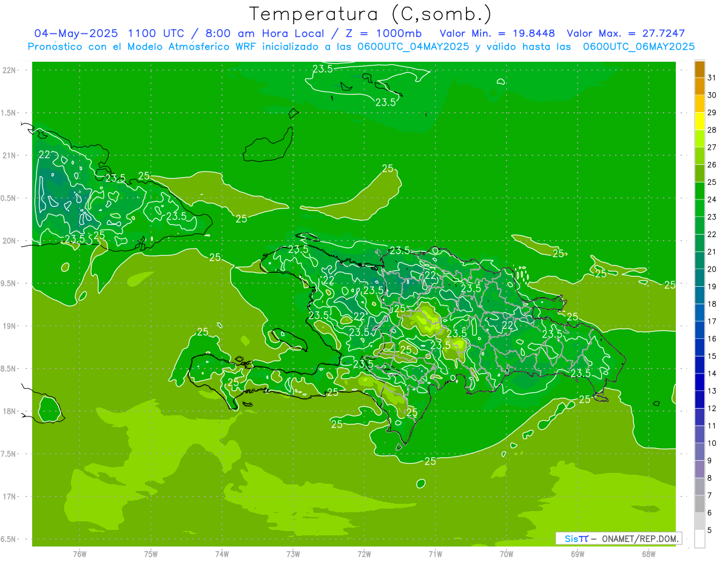Click the '69W' longitude axis label
Image resolution: width=728 pixels, height=562 pixels.
(578, 554)
